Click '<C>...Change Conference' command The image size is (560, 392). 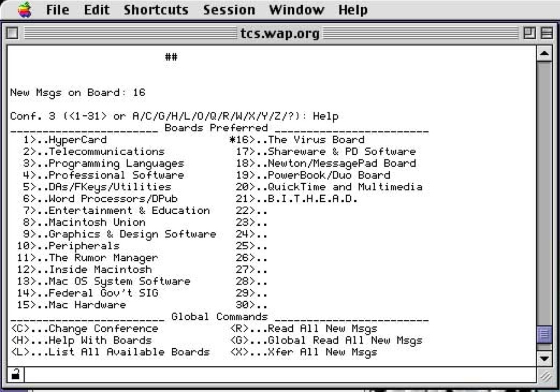(84, 328)
